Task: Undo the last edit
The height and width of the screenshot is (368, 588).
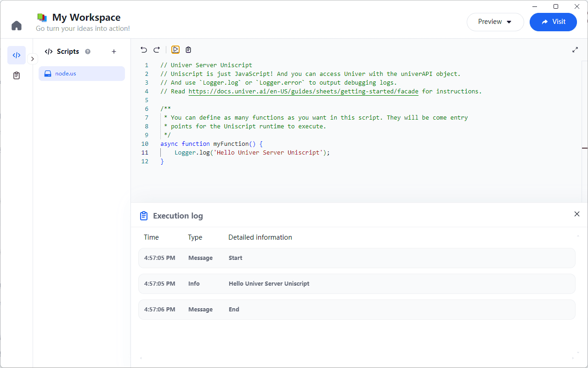Action: (144, 50)
